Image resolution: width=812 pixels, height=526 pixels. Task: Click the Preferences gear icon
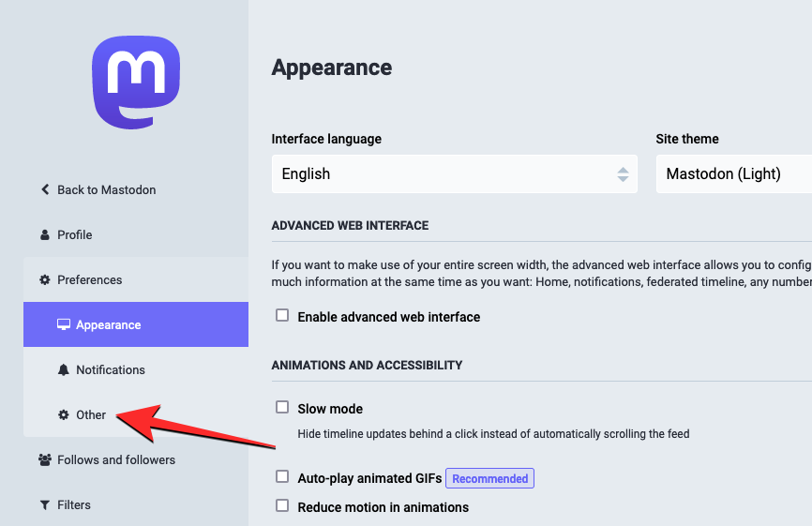[x=45, y=279]
